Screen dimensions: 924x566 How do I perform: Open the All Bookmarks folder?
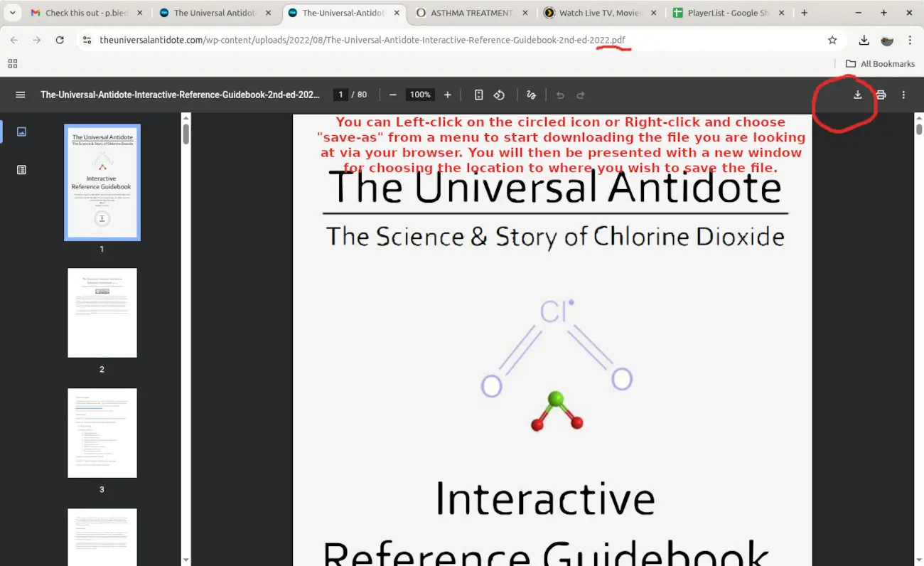(880, 63)
